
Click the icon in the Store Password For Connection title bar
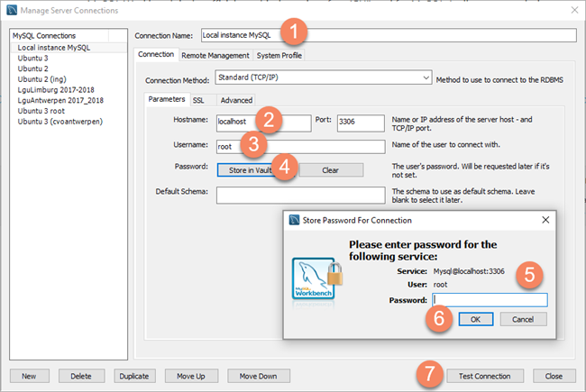click(295, 220)
